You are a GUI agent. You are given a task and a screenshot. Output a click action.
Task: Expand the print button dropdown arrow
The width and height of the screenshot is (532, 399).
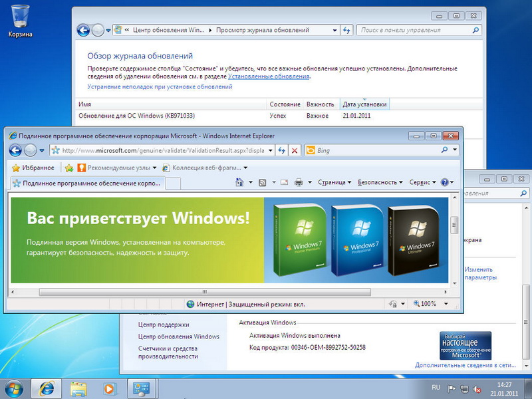click(x=309, y=182)
